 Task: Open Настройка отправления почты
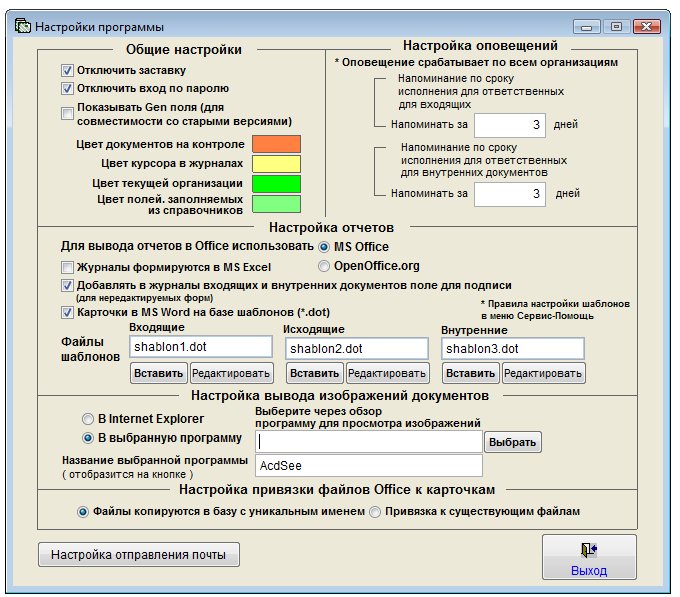(x=139, y=555)
